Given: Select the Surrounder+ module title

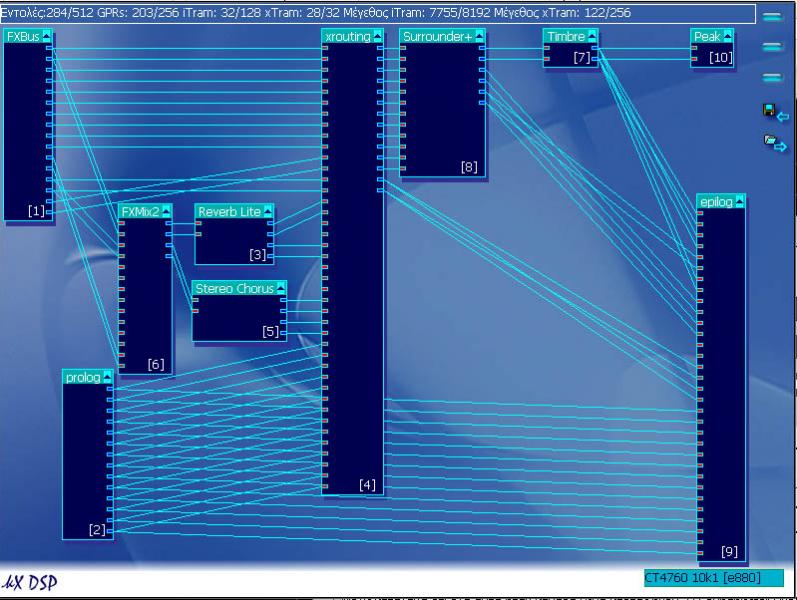Looking at the screenshot, I should pos(437,36).
